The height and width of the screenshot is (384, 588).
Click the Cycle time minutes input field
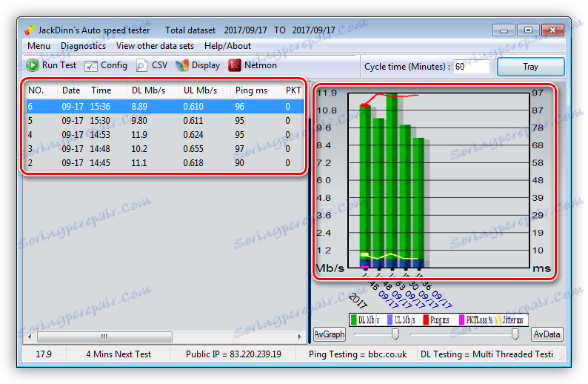[472, 67]
